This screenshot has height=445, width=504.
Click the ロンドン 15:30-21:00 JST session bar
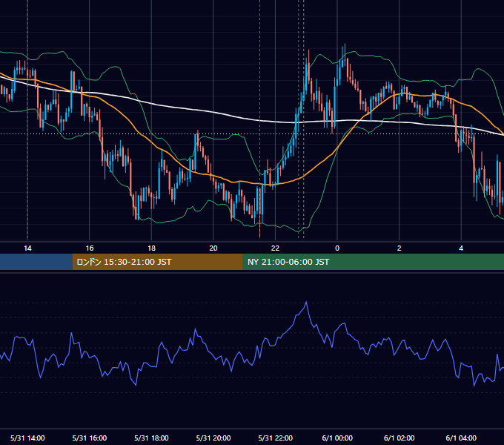[157, 262]
